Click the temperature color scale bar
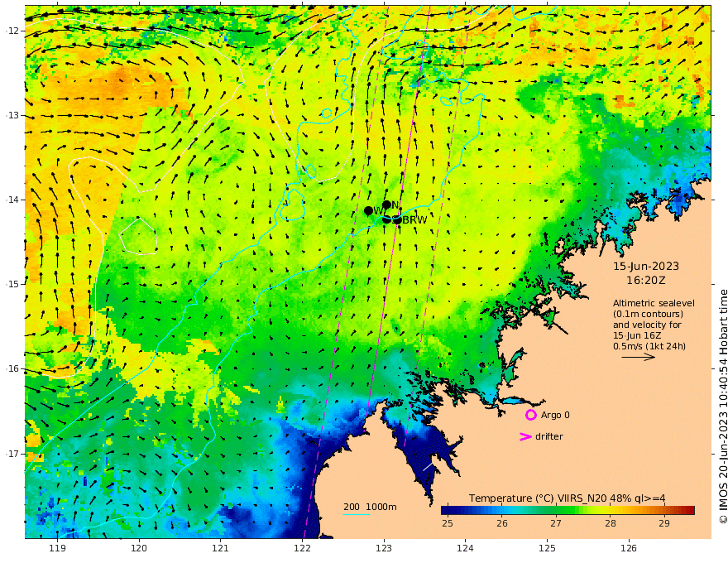 [568, 510]
